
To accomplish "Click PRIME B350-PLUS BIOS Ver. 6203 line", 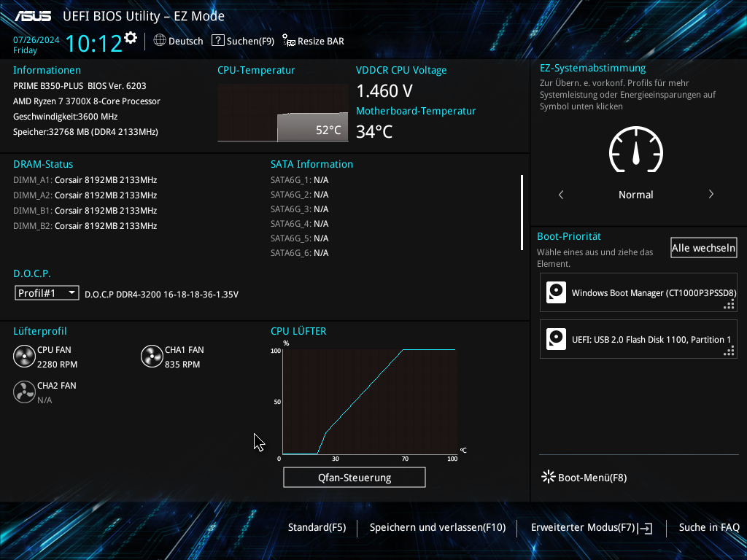I will coord(80,86).
